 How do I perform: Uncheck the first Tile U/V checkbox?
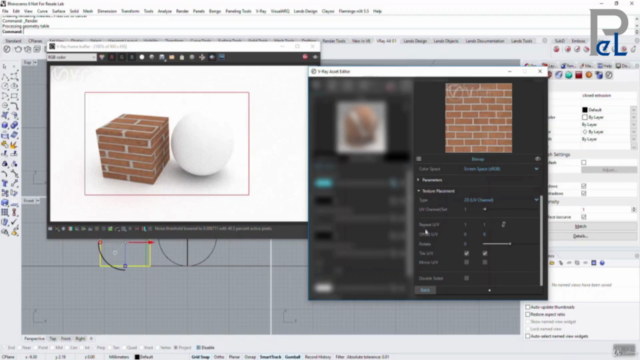(x=467, y=253)
